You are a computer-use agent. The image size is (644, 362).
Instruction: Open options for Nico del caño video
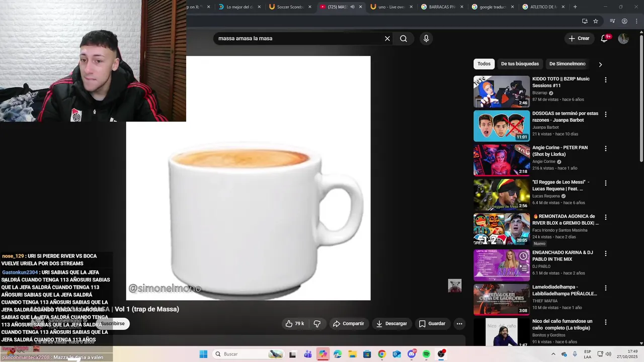coord(605,322)
